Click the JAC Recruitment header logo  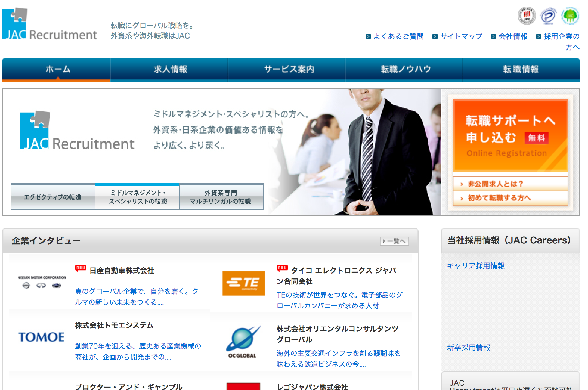point(49,25)
